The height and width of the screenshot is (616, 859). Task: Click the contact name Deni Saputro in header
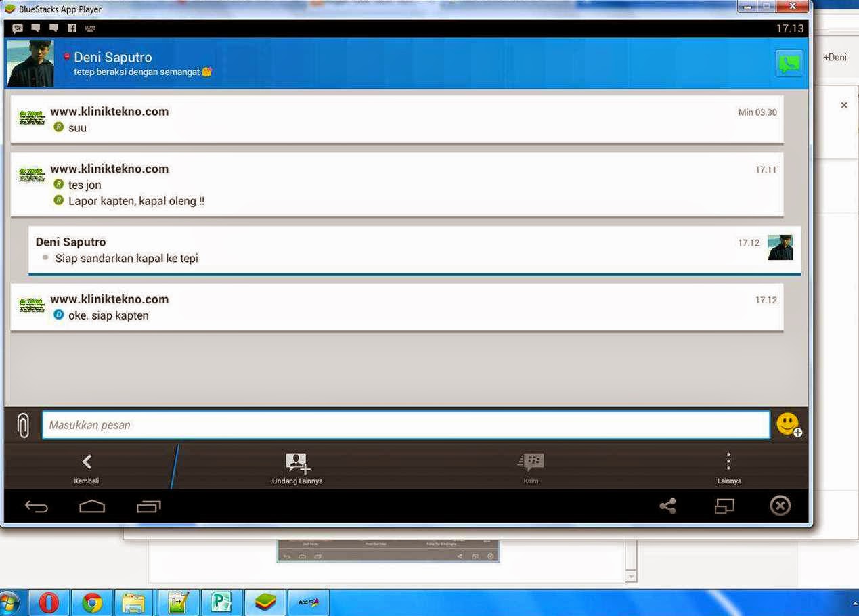pos(113,57)
